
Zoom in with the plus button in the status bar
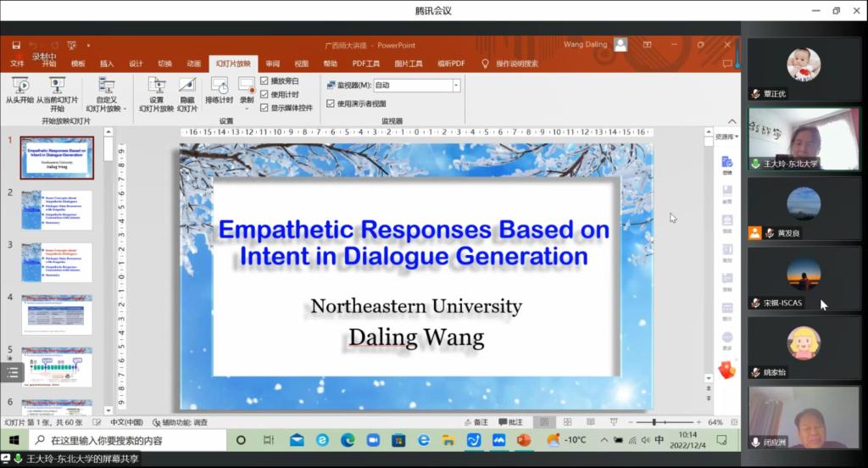coord(698,422)
